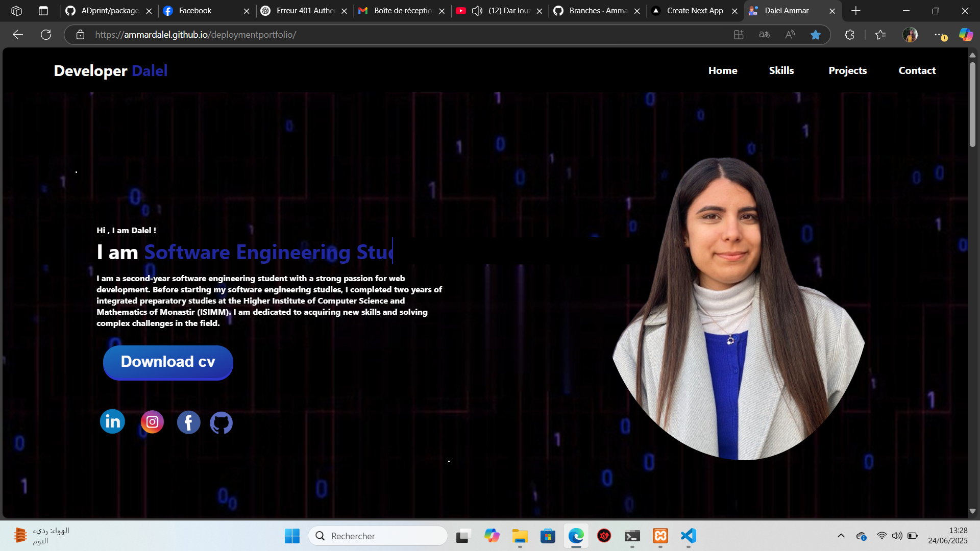The width and height of the screenshot is (980, 551).
Task: Open browser Extensions puzzle icon
Action: click(849, 35)
